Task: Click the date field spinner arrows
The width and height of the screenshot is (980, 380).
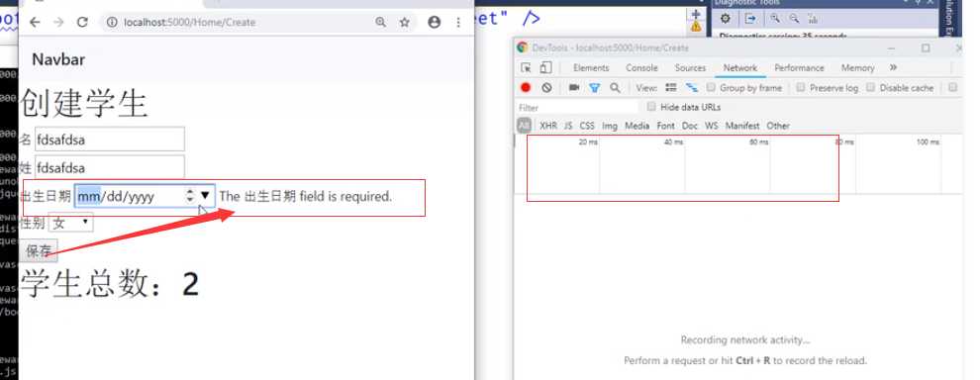Action: point(190,196)
